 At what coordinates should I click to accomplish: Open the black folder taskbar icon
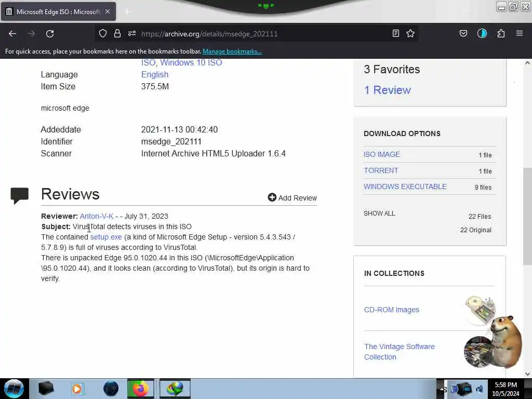(x=46, y=389)
